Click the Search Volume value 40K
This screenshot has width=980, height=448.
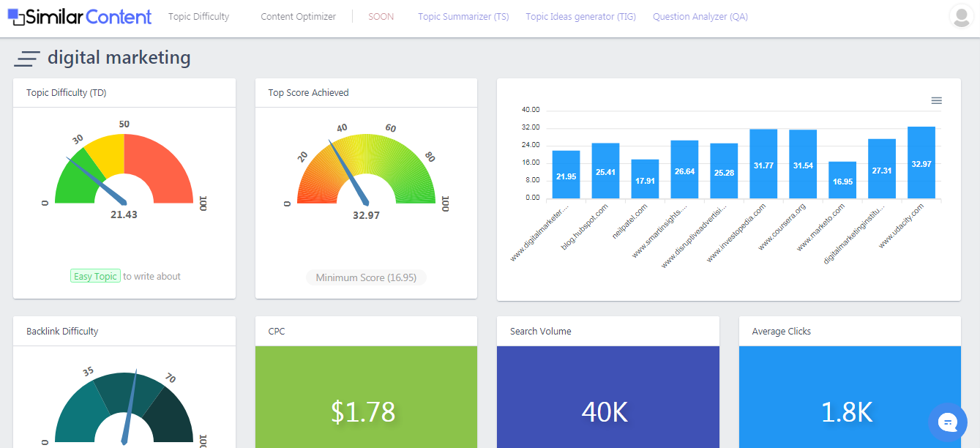pos(605,412)
